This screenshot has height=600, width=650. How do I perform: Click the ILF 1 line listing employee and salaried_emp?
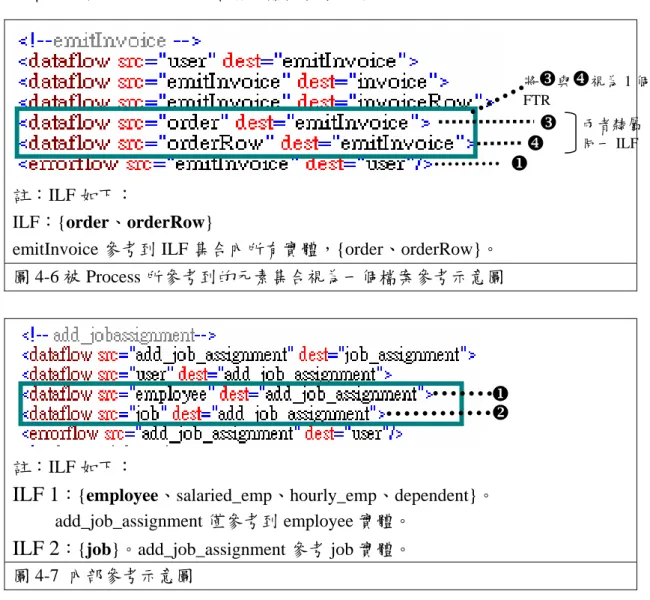(251, 496)
